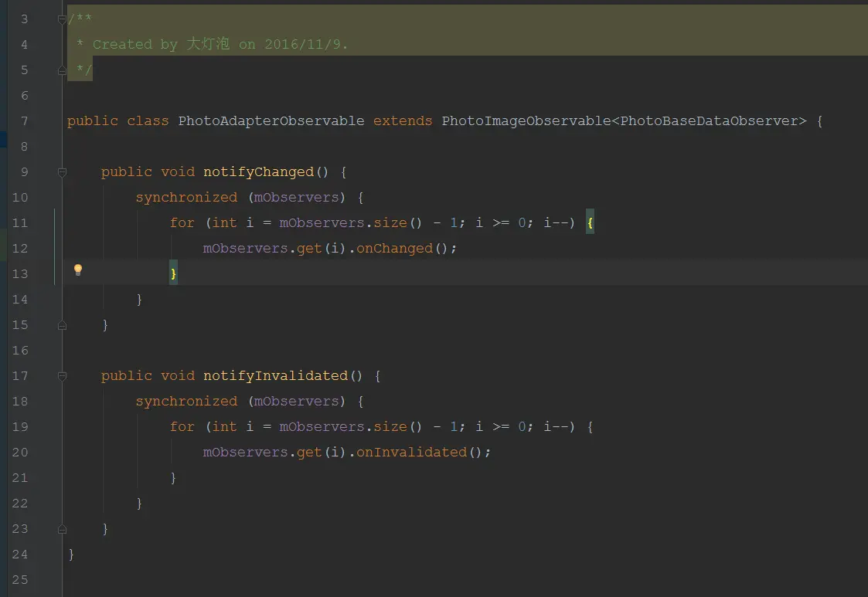
Task: Click mObservers.get on line 20
Action: 262,452
